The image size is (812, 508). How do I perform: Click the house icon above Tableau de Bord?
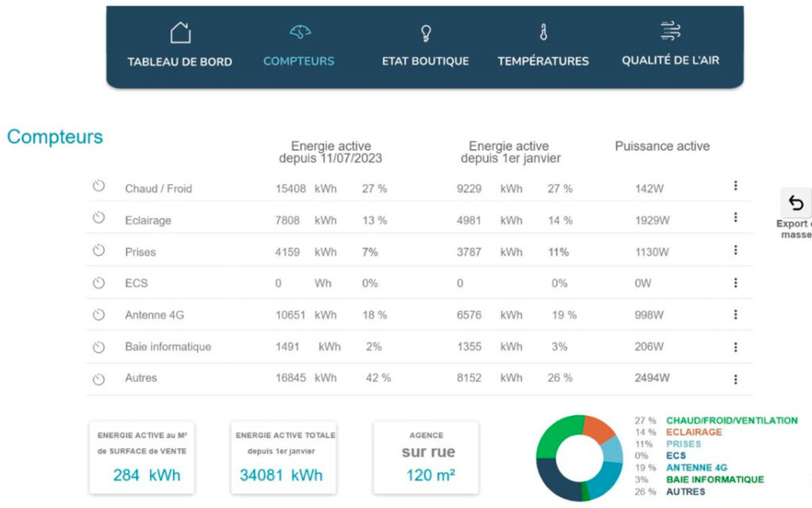pyautogui.click(x=180, y=33)
